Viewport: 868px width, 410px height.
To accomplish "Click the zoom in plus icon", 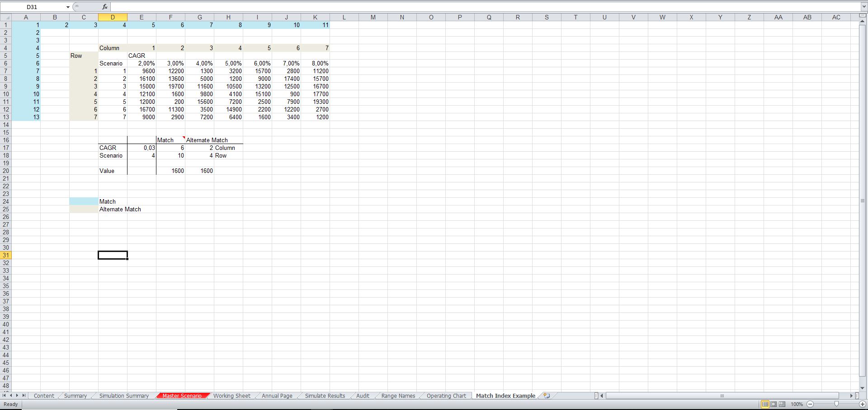I will 863,404.
